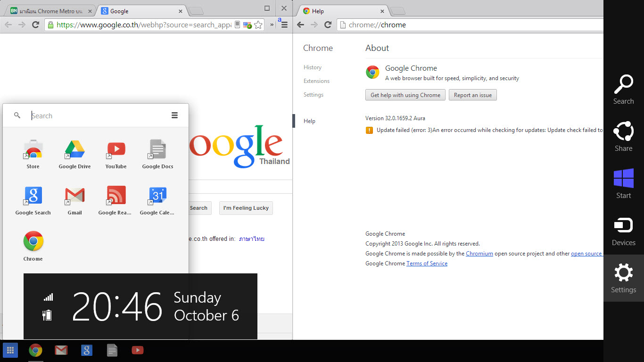
Task: Click the app launcher search magnifier
Action: click(x=17, y=115)
